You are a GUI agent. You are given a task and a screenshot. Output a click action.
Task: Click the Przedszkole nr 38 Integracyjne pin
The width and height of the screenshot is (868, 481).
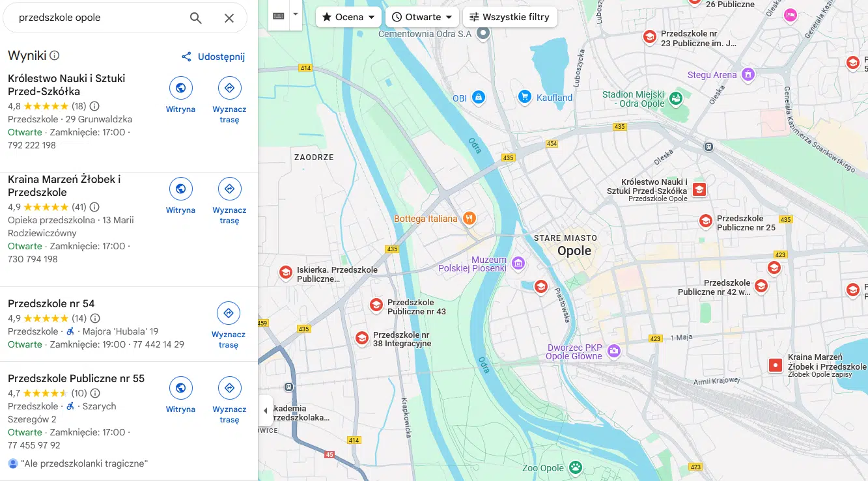[x=362, y=338]
